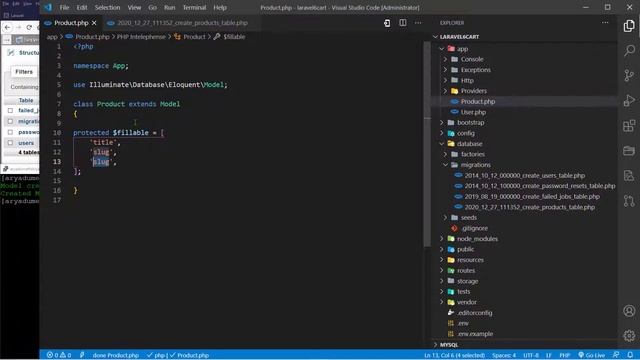Open the Search view in activity bar
The height and width of the screenshot is (360, 640).
(629, 51)
